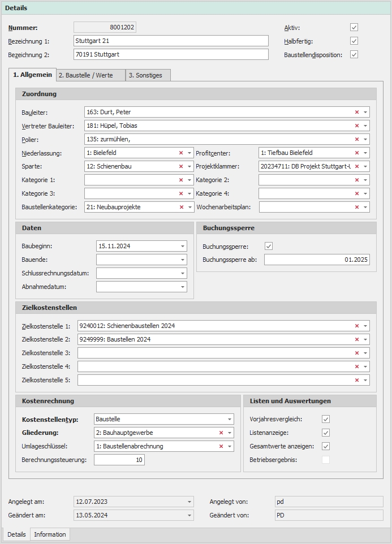This screenshot has width=392, height=544.
Task: Click the Bezeichnung 1 text field
Action: coord(171,41)
